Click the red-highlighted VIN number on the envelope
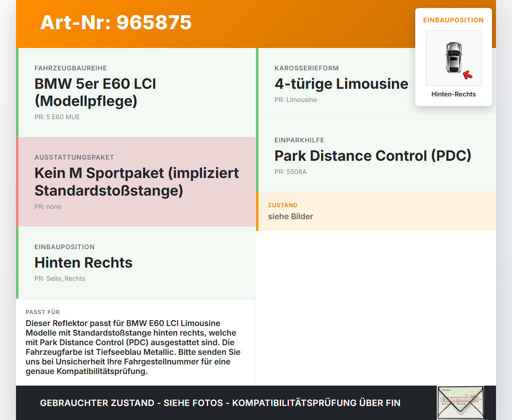The width and height of the screenshot is (512, 420). tap(460, 400)
